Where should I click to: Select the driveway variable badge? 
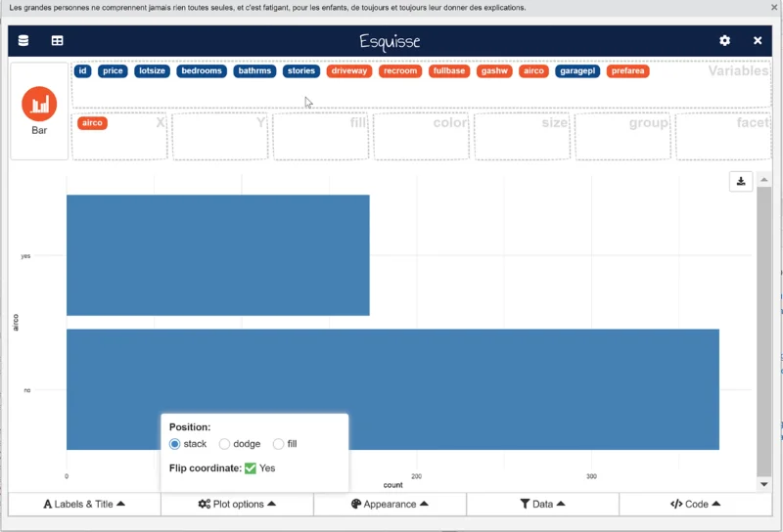349,70
